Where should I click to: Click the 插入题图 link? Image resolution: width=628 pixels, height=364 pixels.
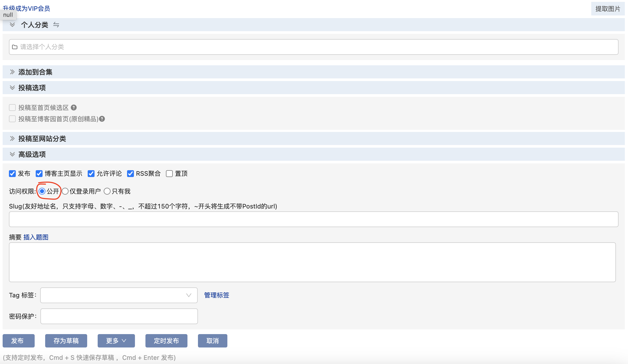36,237
